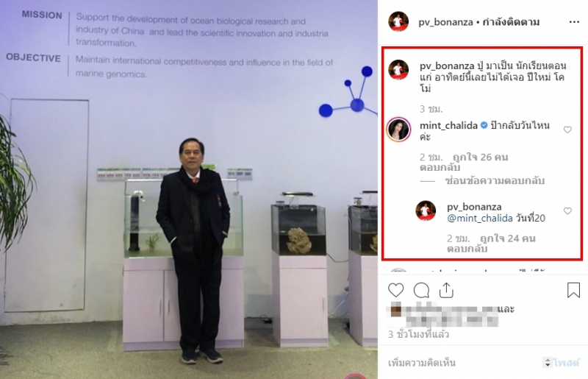
Task: Like the post with the heart icon
Action: click(x=395, y=291)
